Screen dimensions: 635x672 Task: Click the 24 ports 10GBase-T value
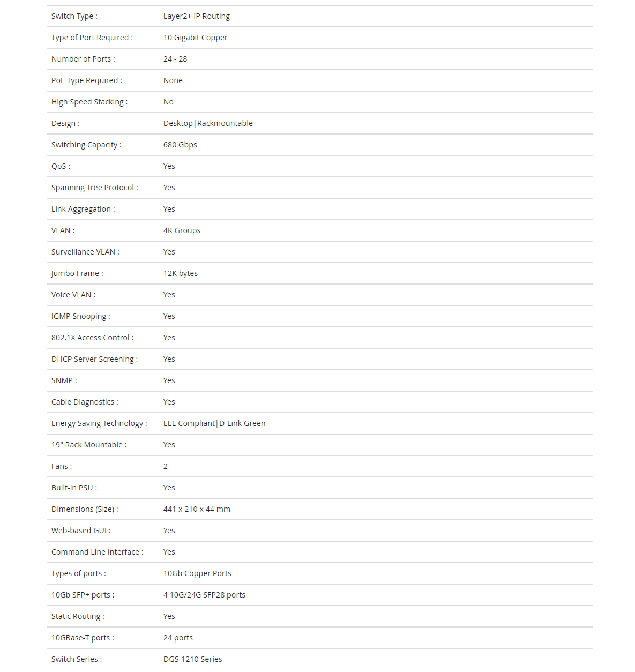(x=178, y=638)
